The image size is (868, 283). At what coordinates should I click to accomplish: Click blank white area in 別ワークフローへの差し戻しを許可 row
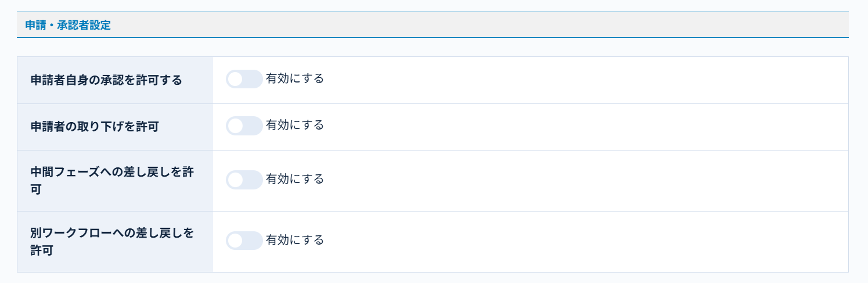tap(581, 241)
